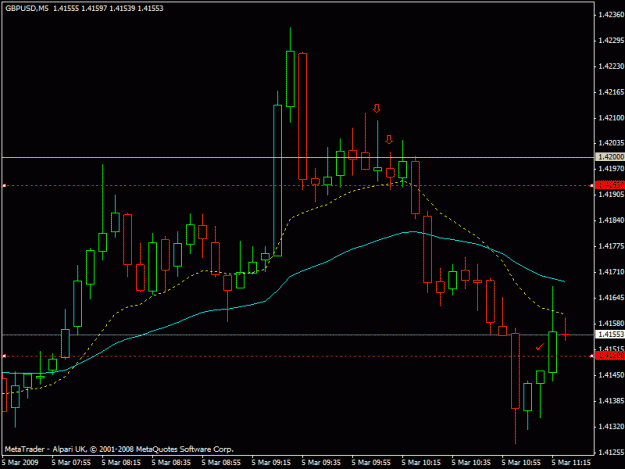The width and height of the screenshot is (625, 469).
Task: Click the 1.41385 price axis label
Action: coord(611,401)
